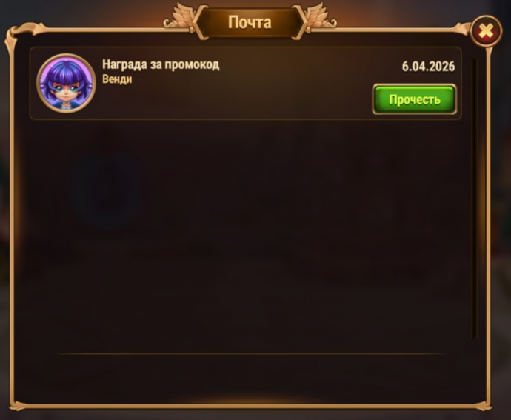Click the bottom-left corner ornament of the frame

tap(19, 405)
